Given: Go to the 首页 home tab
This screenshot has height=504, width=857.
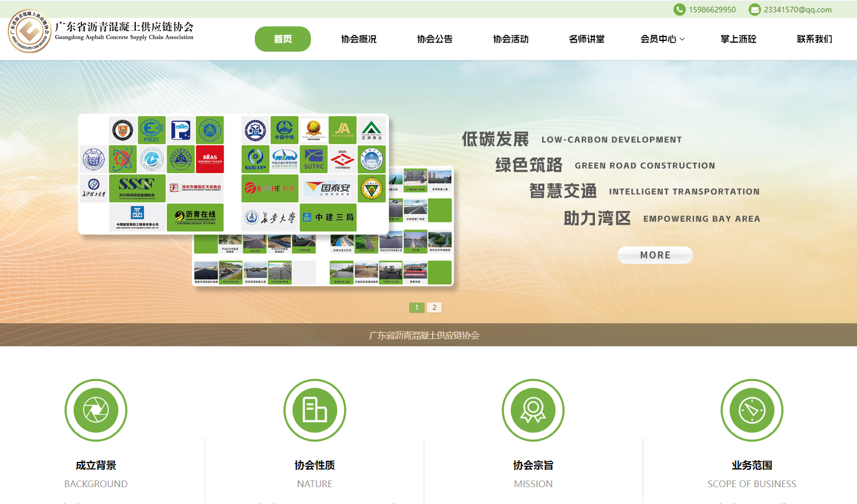Looking at the screenshot, I should (x=283, y=39).
